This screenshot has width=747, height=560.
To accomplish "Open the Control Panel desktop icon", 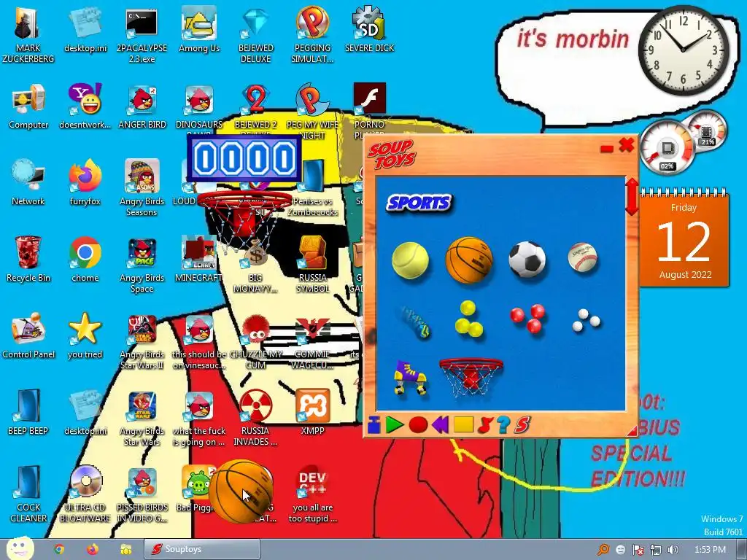I will [x=28, y=337].
